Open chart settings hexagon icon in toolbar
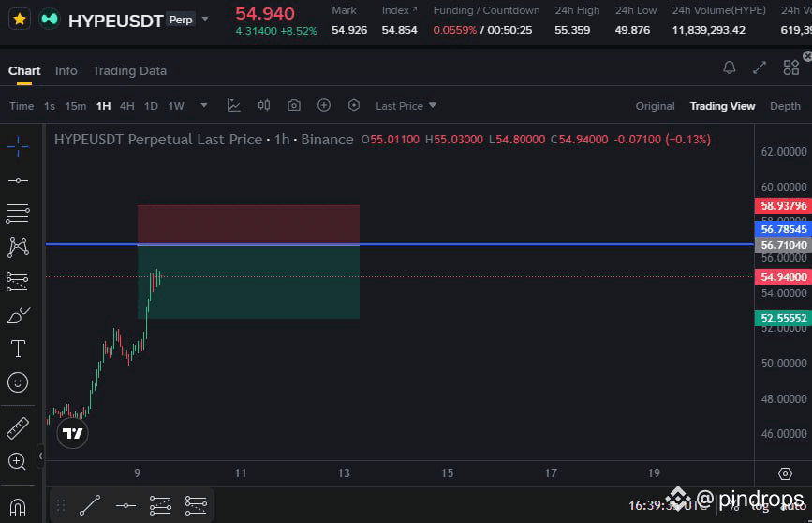This screenshot has height=523, width=812. point(354,106)
